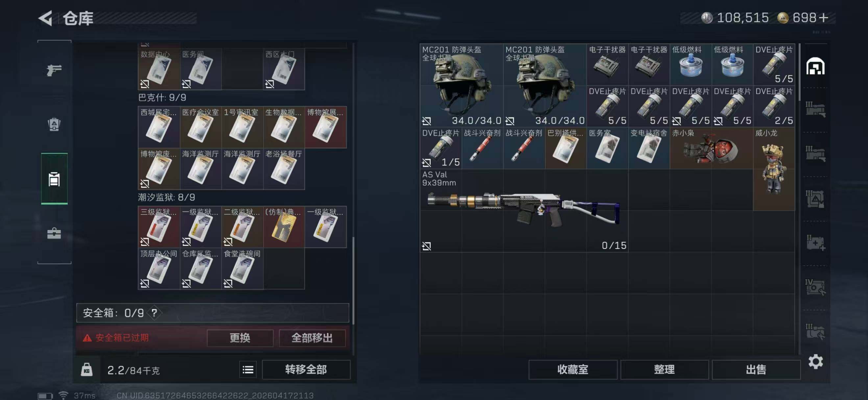This screenshot has width=868, height=400.
Task: Toggle the item list view icon
Action: 248,370
